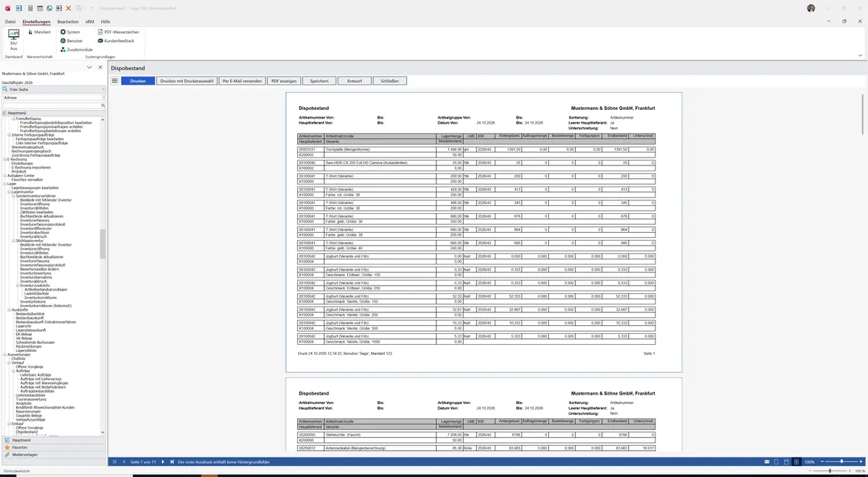Click Per E-Mail versenden
The height and width of the screenshot is (477, 868).
coord(242,81)
